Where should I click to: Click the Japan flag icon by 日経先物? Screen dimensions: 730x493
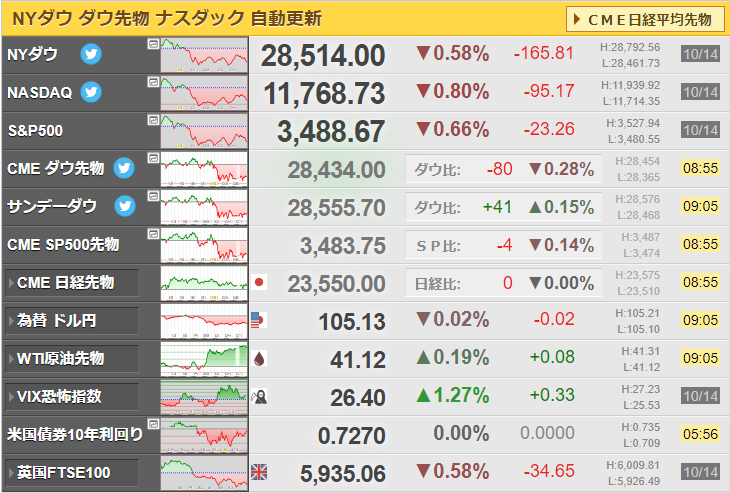point(259,282)
